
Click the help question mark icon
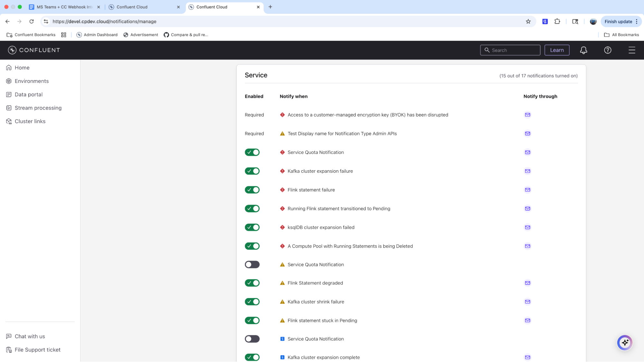(608, 50)
